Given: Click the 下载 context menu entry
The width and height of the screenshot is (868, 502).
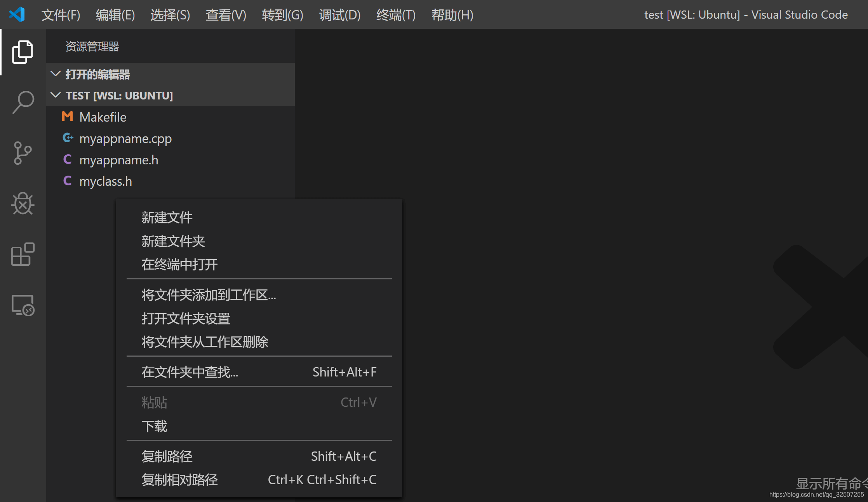Looking at the screenshot, I should click(259, 426).
